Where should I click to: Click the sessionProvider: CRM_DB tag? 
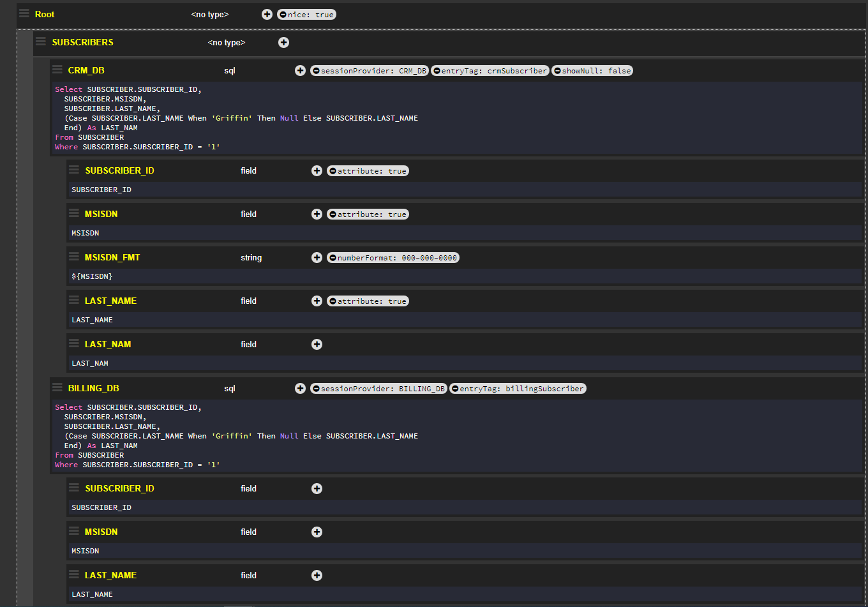[x=373, y=71]
